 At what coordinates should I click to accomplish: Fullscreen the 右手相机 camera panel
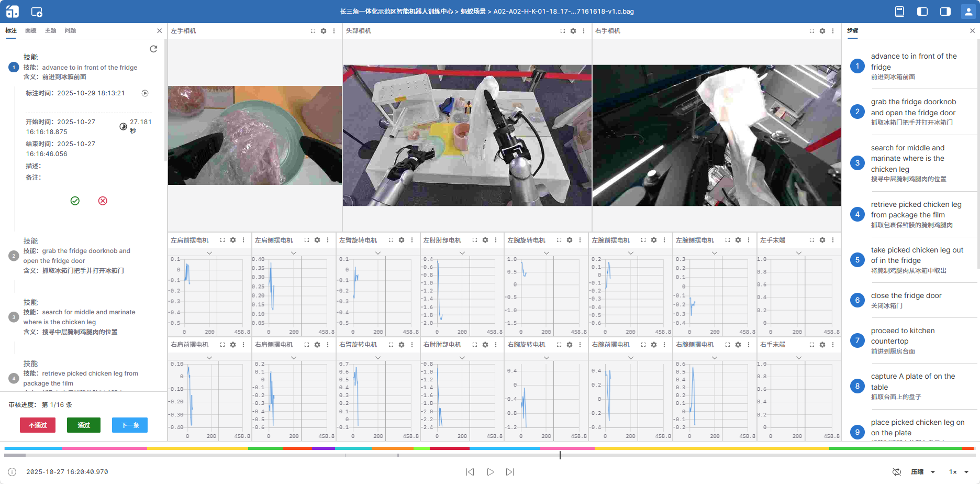pos(812,31)
